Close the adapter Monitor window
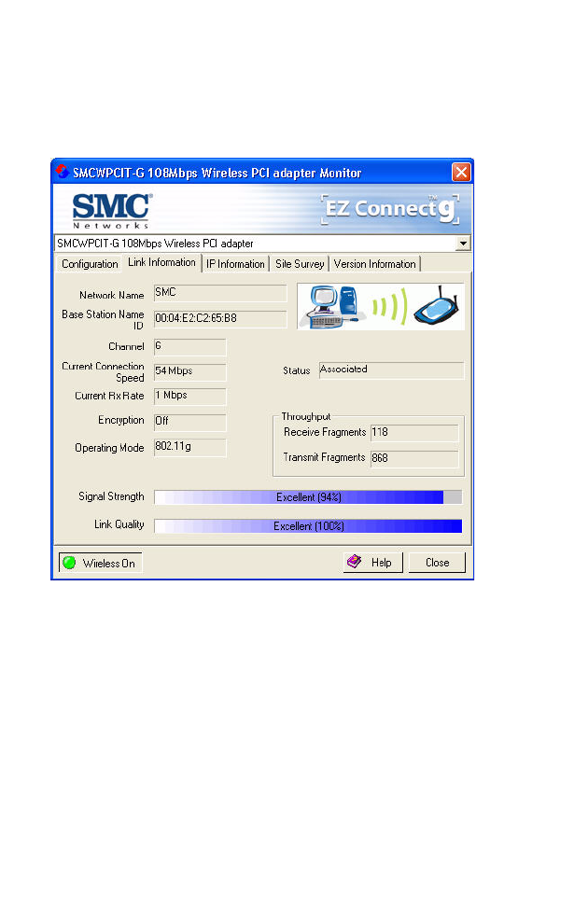 pyautogui.click(x=461, y=172)
